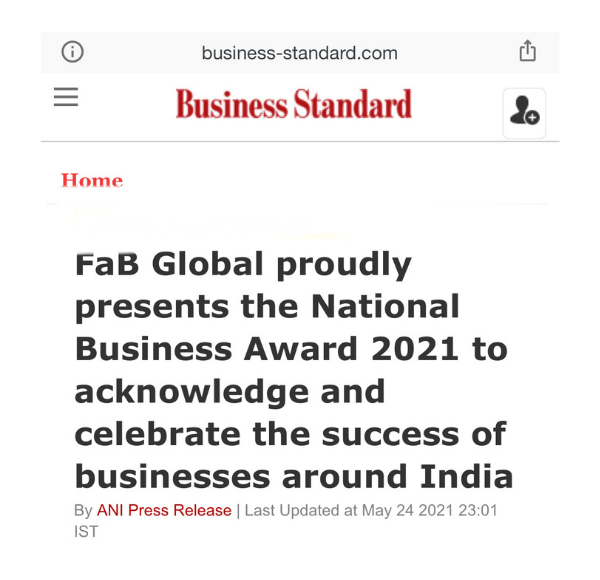Go to the Home breadcrumb link

click(x=92, y=180)
